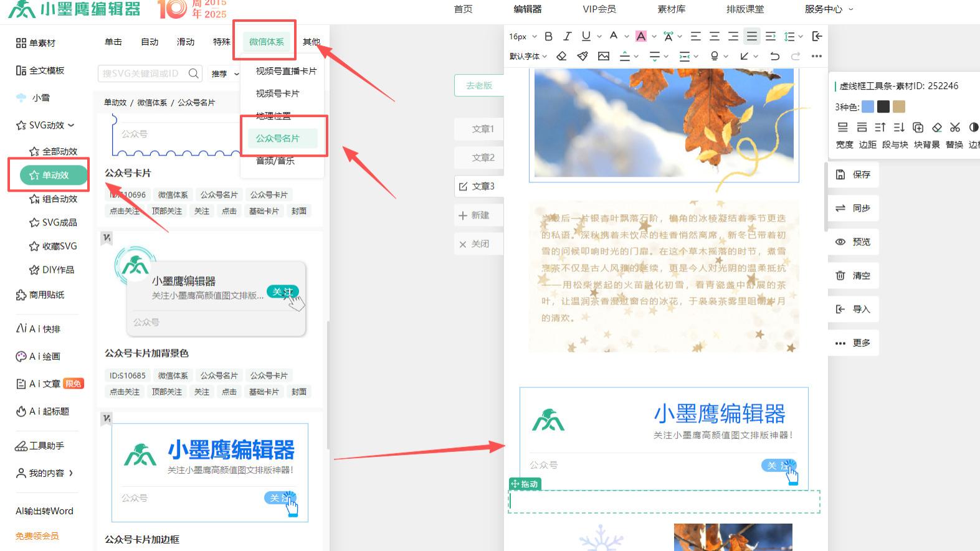The height and width of the screenshot is (551, 980).
Task: Expand line height dropdown arrow
Action: [x=801, y=37]
